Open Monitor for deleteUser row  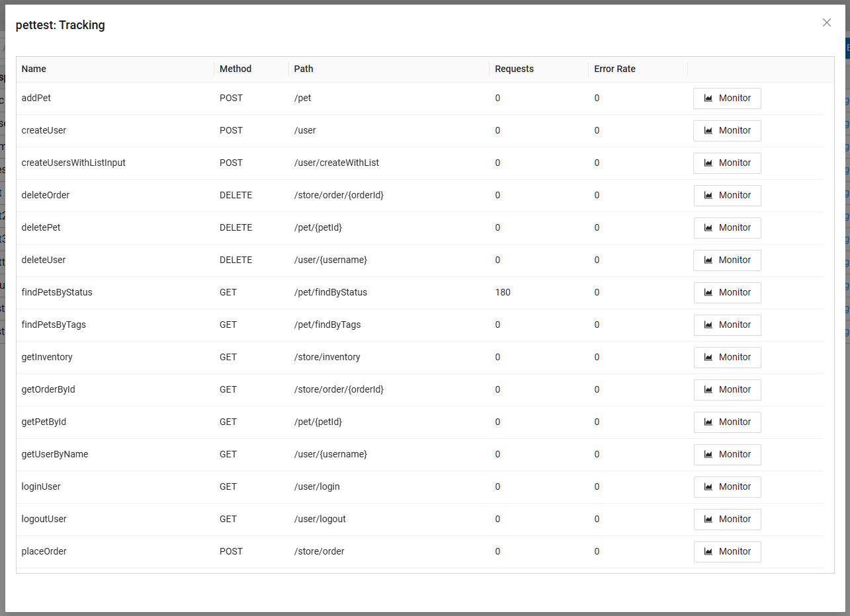click(x=727, y=260)
